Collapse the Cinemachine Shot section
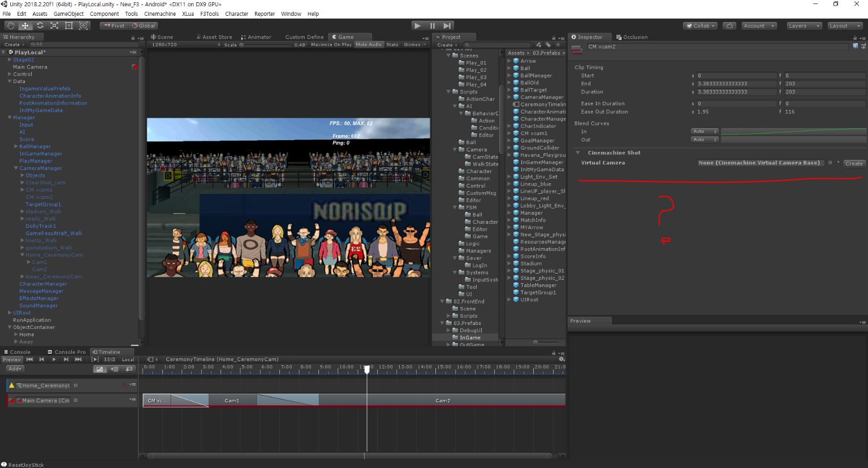The width and height of the screenshot is (868, 468). point(578,153)
